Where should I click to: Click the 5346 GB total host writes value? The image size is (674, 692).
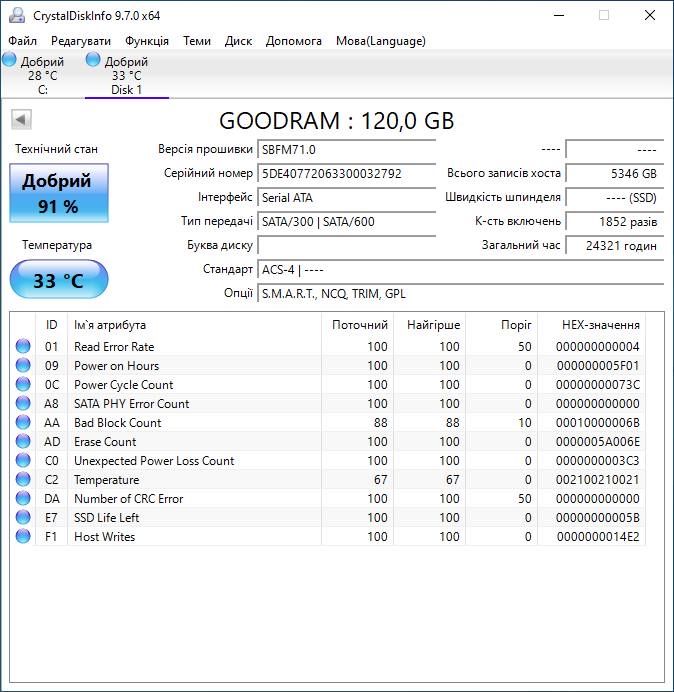coord(614,173)
